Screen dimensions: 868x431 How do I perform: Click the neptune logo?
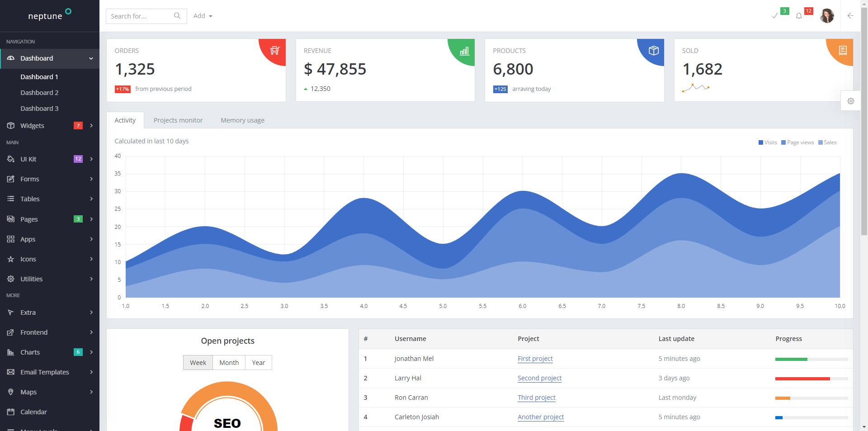[x=50, y=15]
